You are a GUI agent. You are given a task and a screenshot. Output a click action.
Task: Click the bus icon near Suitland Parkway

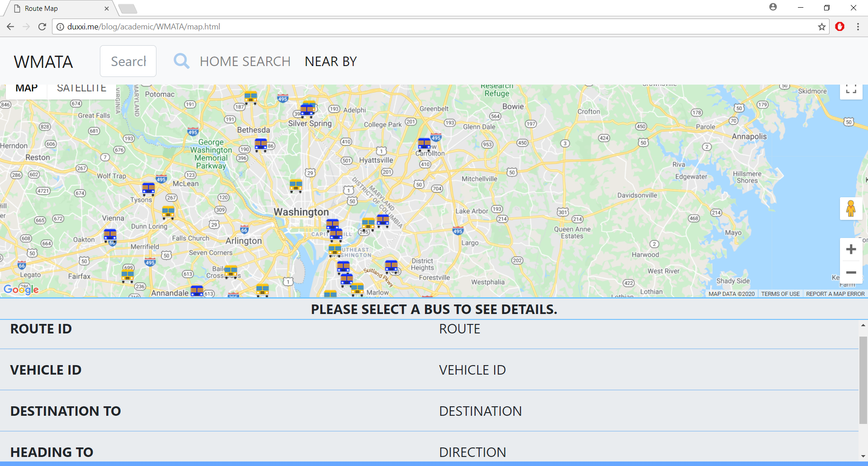[391, 266]
